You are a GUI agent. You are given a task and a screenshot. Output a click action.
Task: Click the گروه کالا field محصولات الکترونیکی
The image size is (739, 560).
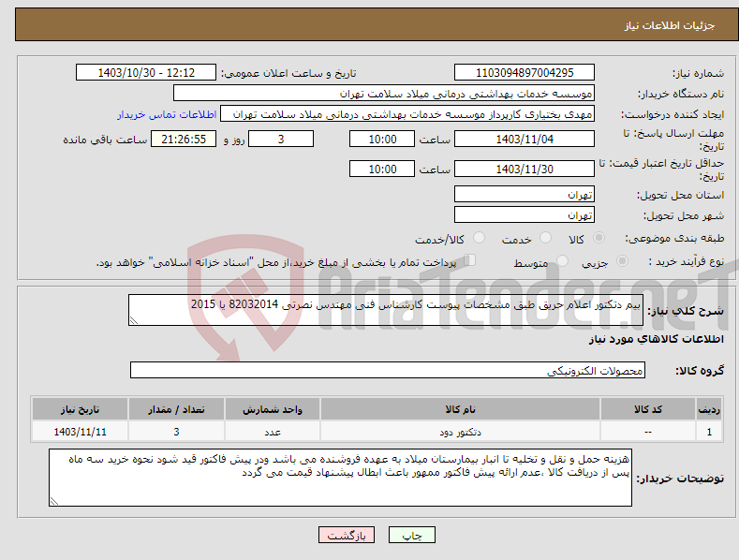(388, 371)
